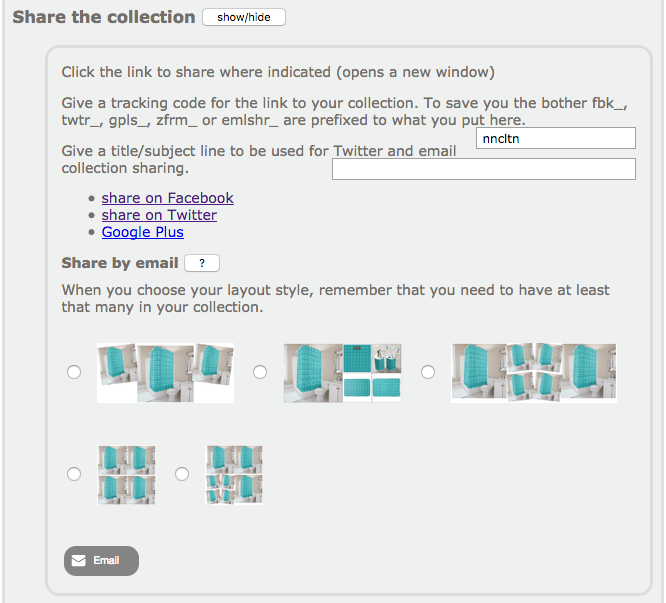Viewport: 666px width, 603px height.
Task: Open the share on Facebook link
Action: (167, 198)
